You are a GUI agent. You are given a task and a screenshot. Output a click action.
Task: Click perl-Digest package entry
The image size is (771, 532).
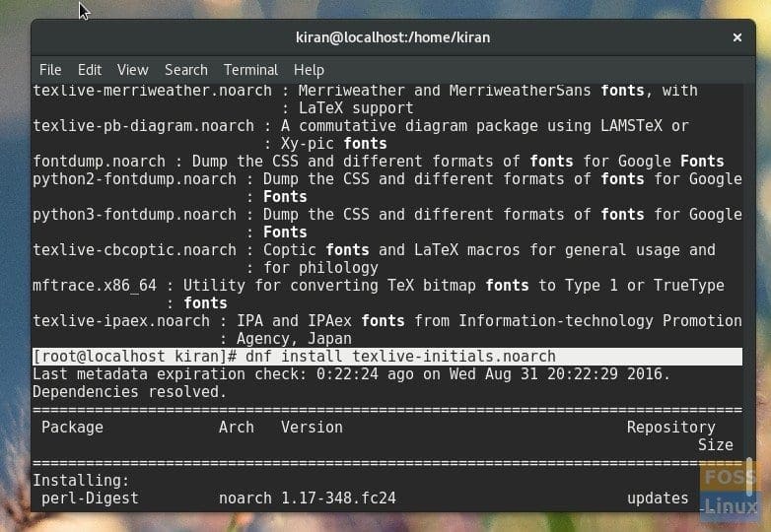[90, 499]
